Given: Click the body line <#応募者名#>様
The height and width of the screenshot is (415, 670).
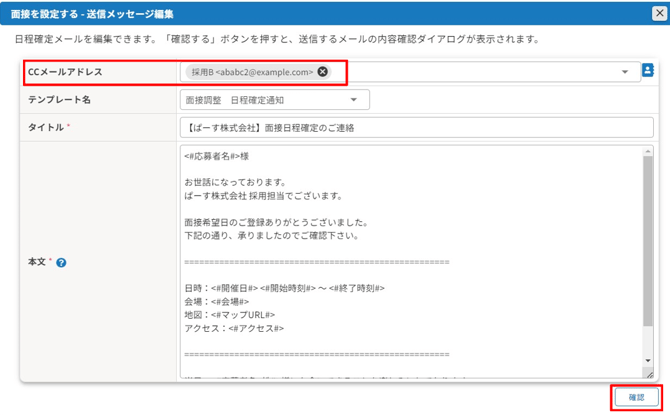Looking at the screenshot, I should click(x=217, y=156).
